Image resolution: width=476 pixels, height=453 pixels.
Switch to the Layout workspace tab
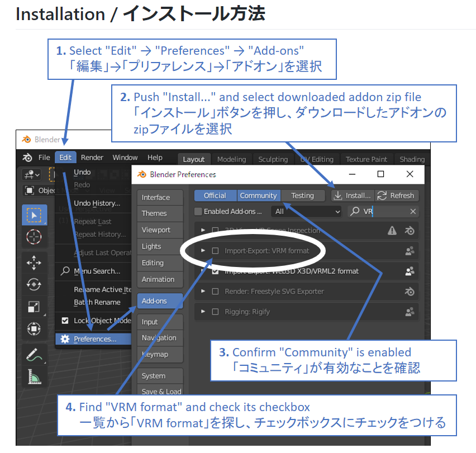point(194,159)
